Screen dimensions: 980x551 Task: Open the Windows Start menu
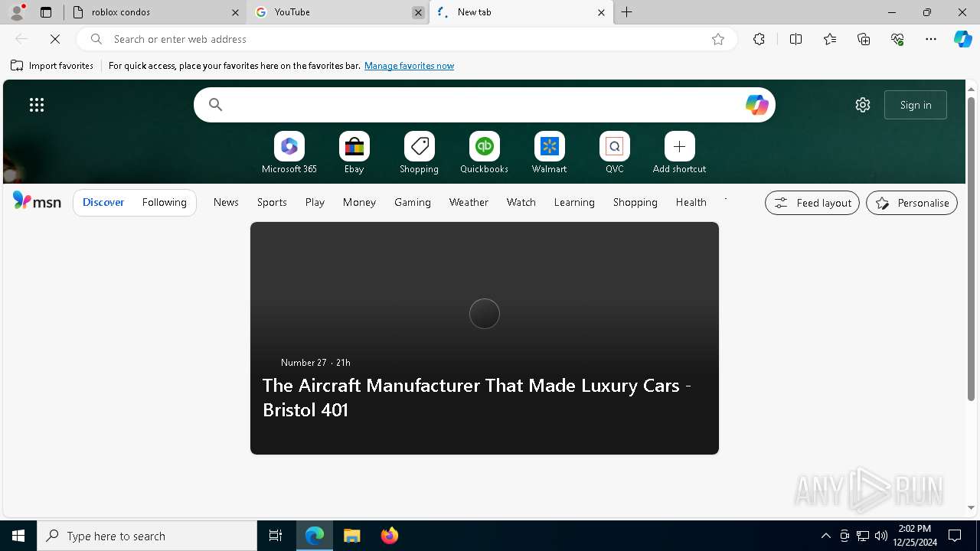pos(18,536)
